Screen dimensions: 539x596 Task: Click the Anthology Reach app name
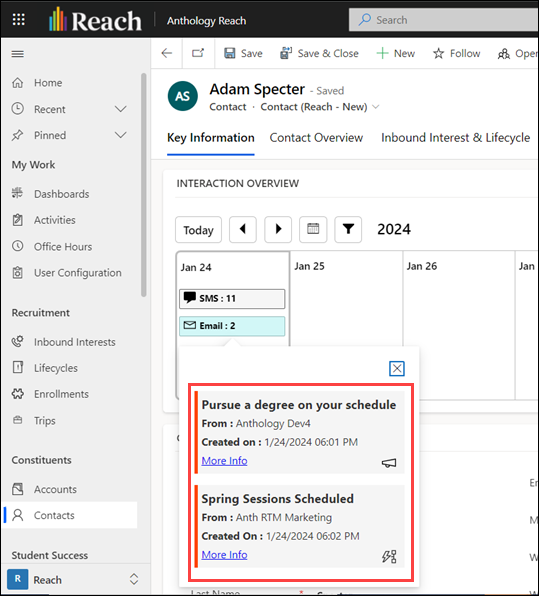click(206, 21)
